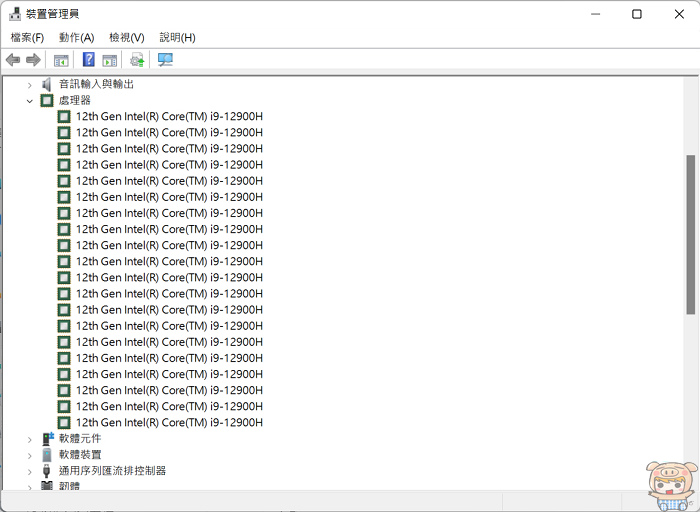Click the update device driver toolbar icon

click(x=137, y=59)
